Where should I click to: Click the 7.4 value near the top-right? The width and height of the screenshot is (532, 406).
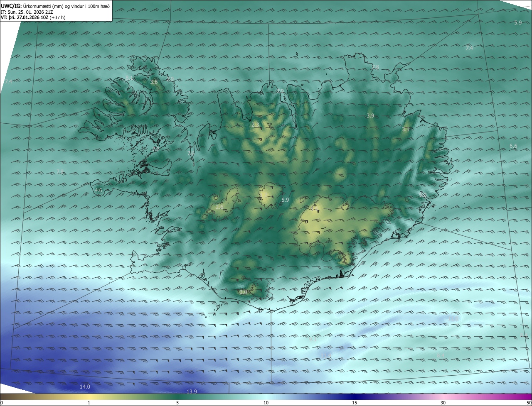tap(469, 48)
